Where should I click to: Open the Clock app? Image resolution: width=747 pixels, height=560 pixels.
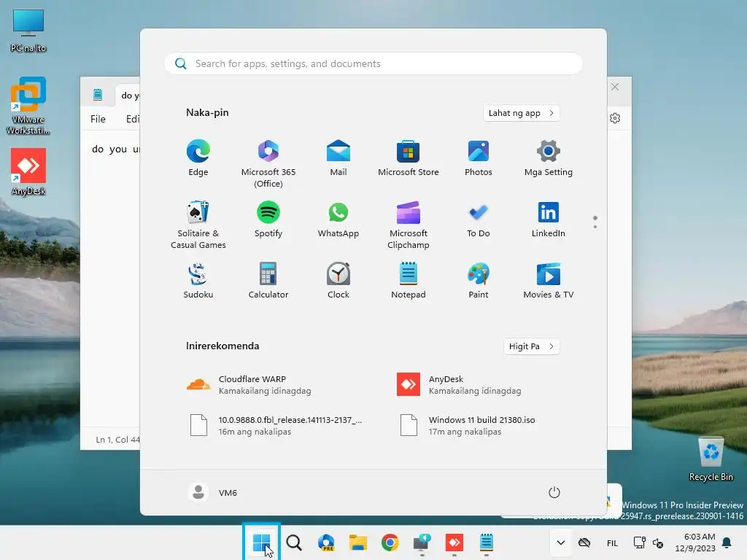click(338, 281)
